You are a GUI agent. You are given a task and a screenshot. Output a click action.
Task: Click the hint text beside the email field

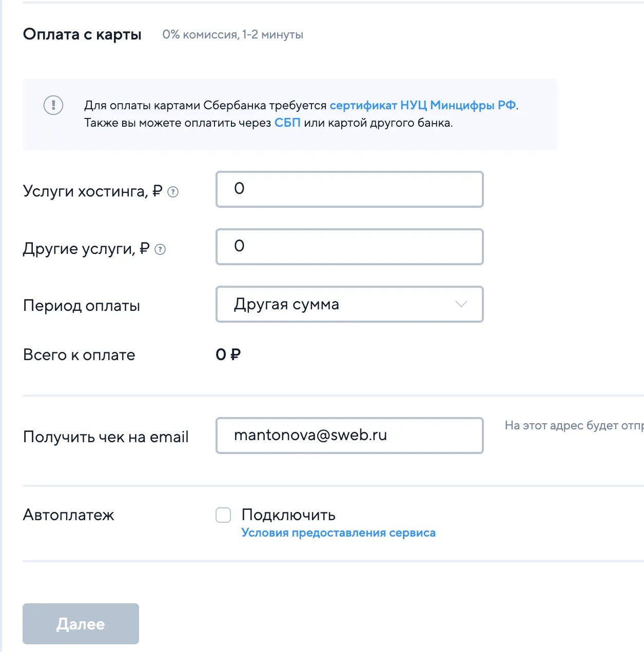pyautogui.click(x=573, y=425)
